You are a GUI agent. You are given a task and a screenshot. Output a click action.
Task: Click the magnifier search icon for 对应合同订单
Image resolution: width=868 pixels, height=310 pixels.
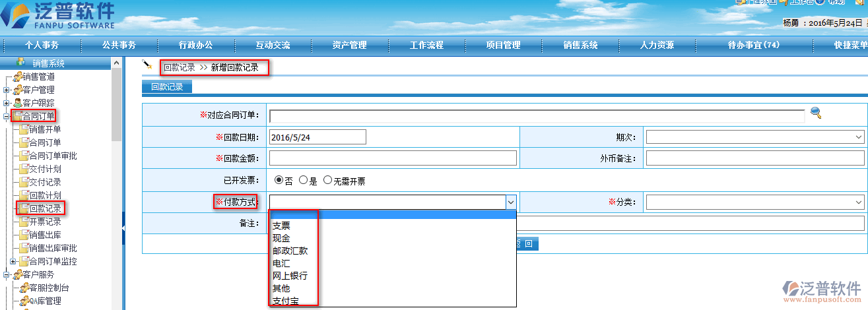pyautogui.click(x=816, y=113)
